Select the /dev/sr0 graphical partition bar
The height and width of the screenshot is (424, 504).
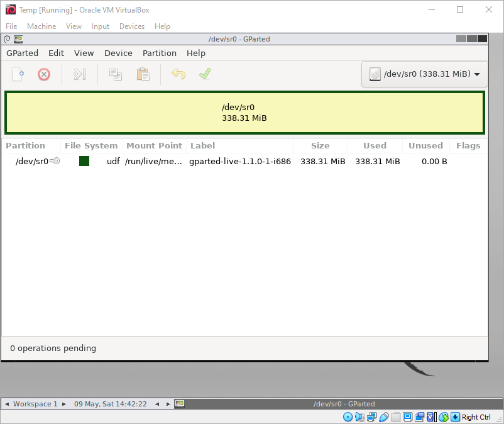pyautogui.click(x=244, y=113)
